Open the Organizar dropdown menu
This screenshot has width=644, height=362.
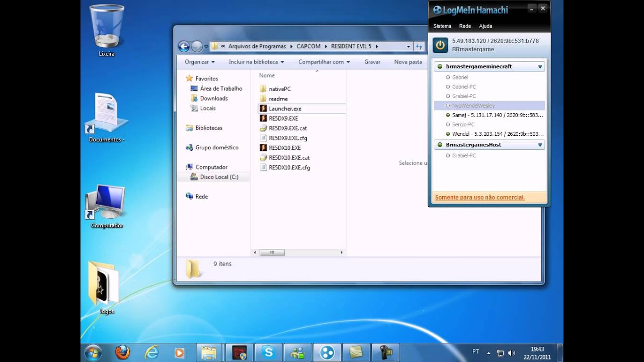[200, 62]
